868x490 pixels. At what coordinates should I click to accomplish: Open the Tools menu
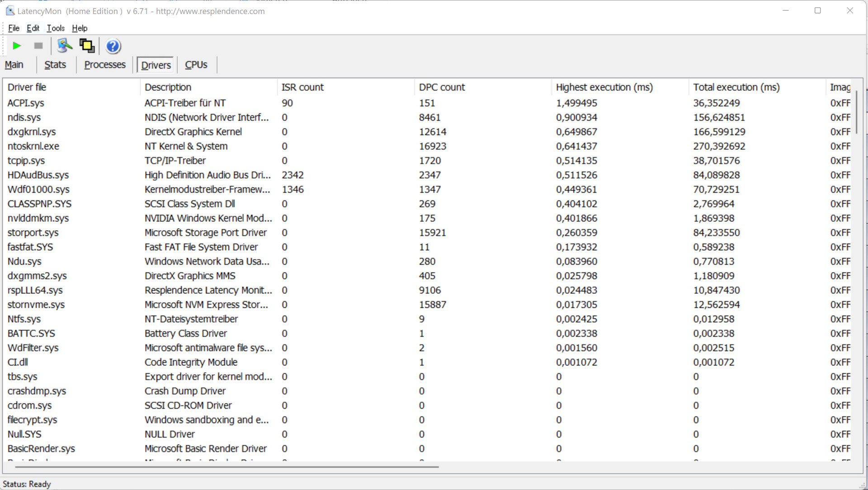[x=56, y=28]
